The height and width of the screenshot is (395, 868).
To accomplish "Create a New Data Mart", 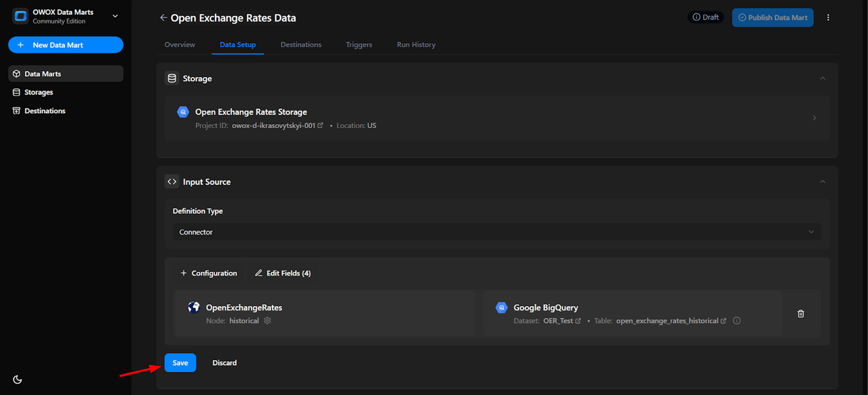I will [x=65, y=45].
